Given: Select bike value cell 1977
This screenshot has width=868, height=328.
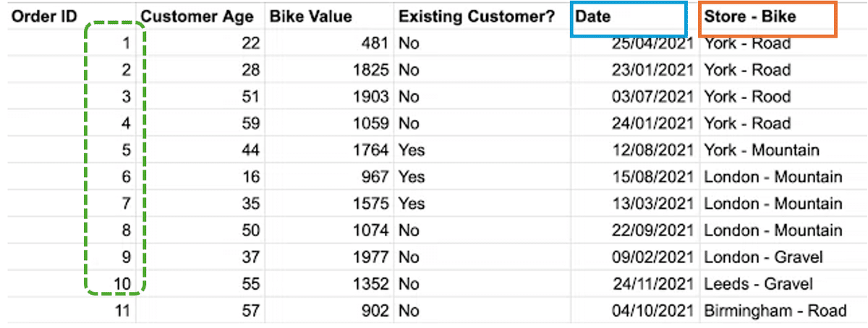Looking at the screenshot, I should [x=329, y=257].
